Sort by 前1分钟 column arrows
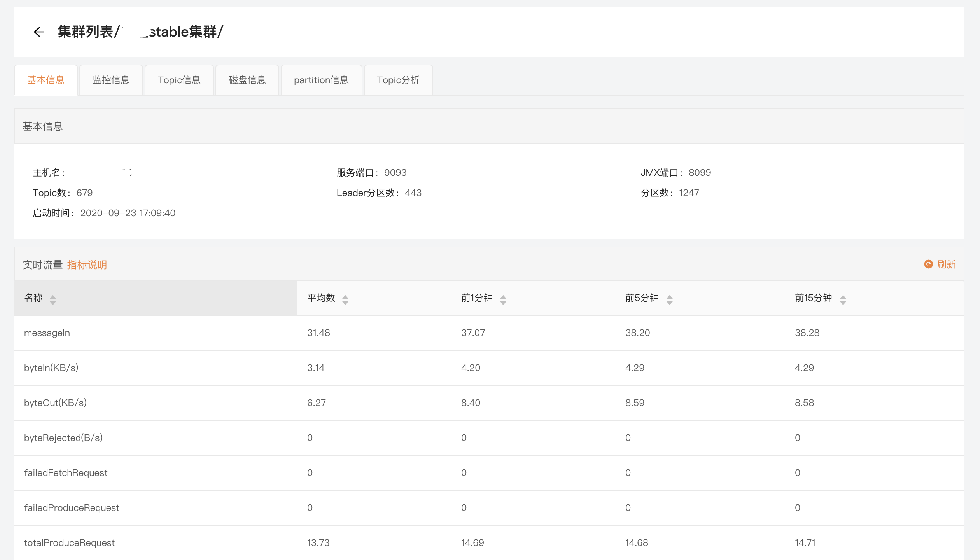 (503, 299)
